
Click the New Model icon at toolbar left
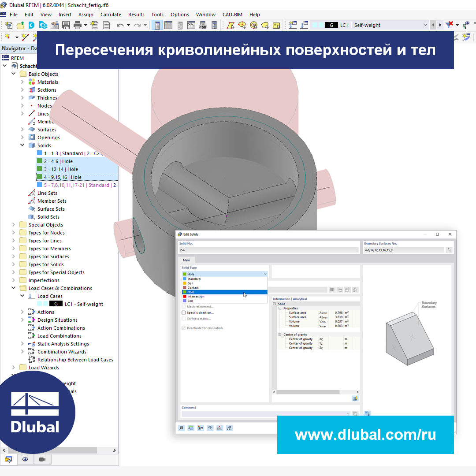(8, 25)
